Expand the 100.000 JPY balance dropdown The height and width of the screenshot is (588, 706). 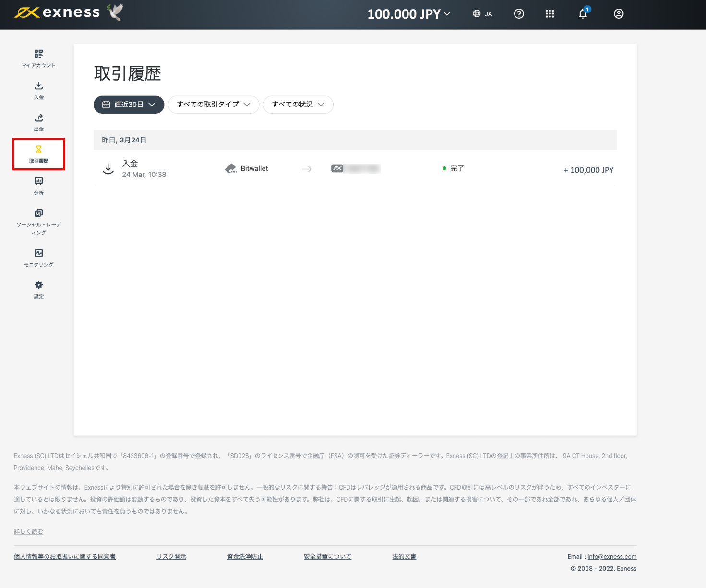click(x=408, y=14)
